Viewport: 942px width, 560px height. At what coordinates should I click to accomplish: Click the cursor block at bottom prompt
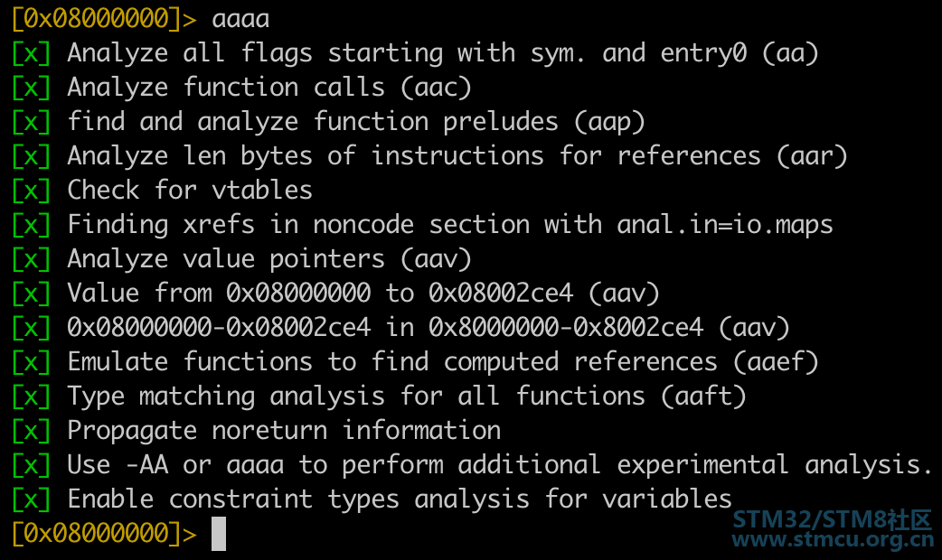pyautogui.click(x=219, y=534)
